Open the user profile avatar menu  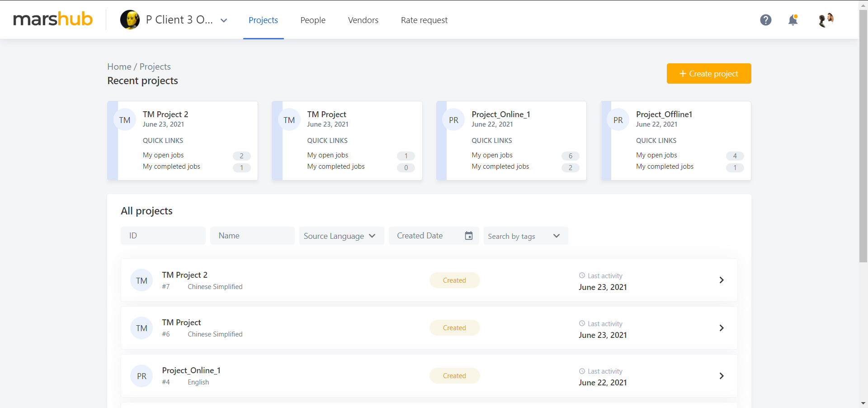826,20
